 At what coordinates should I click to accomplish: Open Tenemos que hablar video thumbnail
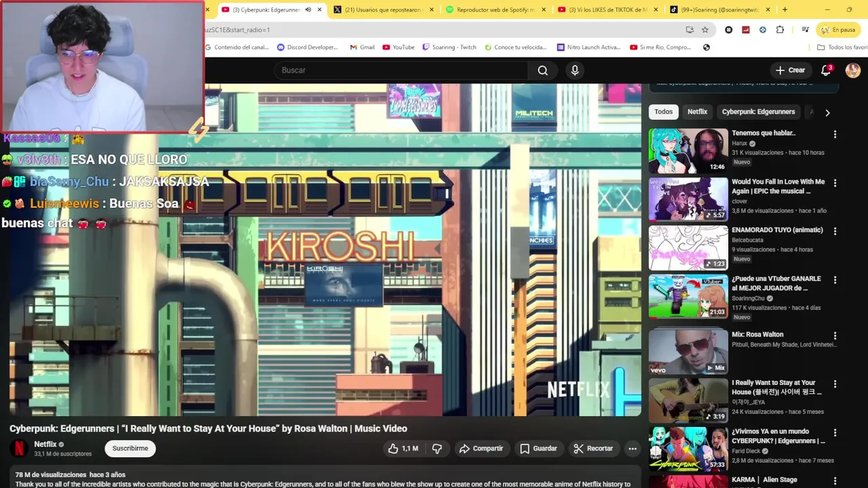pyautogui.click(x=688, y=150)
